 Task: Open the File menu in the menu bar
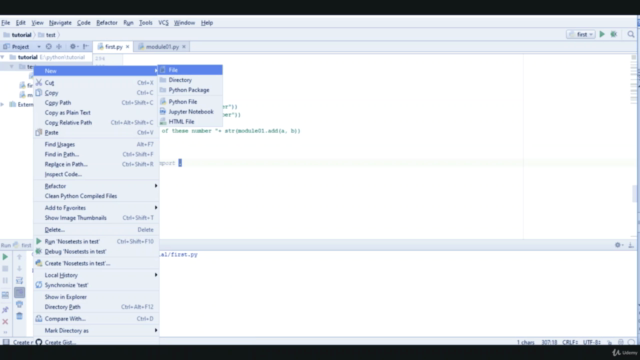[x=6, y=23]
